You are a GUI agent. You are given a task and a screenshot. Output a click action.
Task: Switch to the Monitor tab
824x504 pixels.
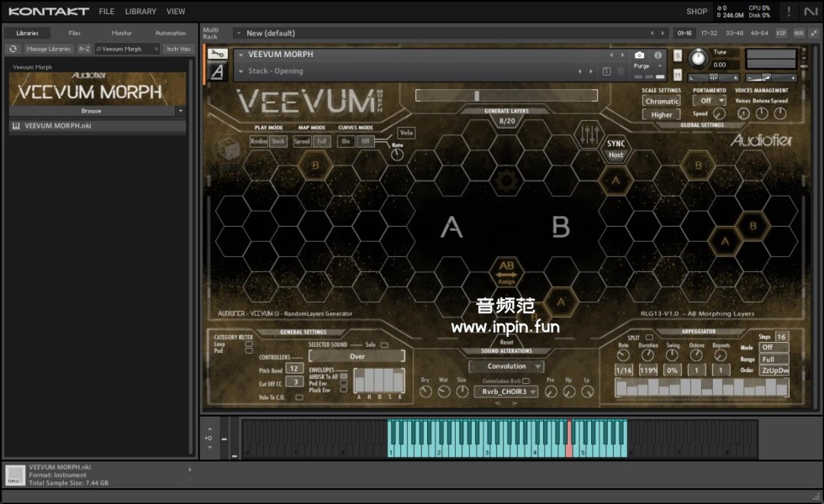pyautogui.click(x=122, y=33)
